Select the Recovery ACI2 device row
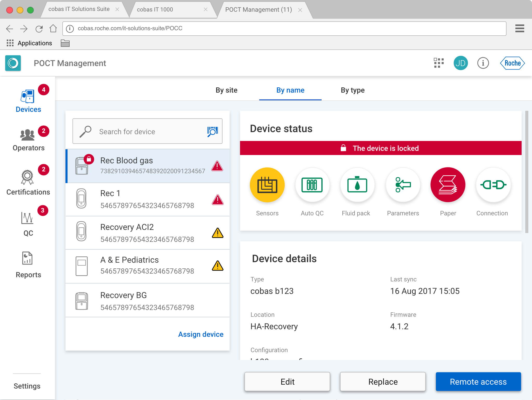Screen dimensions: 532x400 (x=148, y=233)
